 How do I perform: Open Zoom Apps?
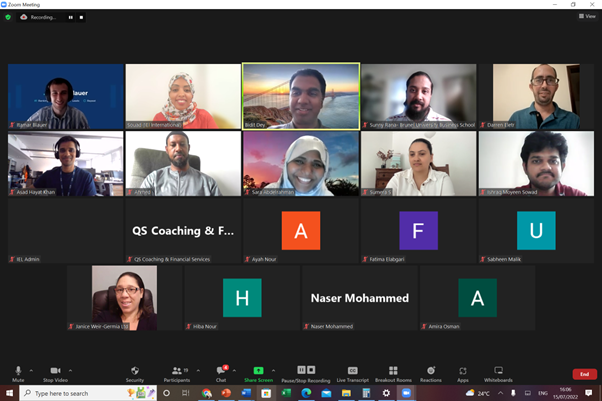(463, 373)
